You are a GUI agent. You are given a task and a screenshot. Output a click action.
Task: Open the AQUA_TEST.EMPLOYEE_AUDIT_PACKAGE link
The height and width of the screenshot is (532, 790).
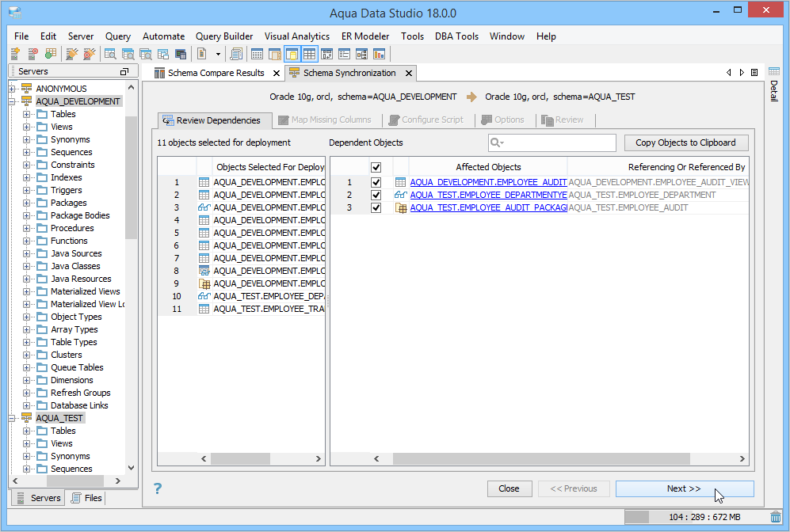click(487, 207)
